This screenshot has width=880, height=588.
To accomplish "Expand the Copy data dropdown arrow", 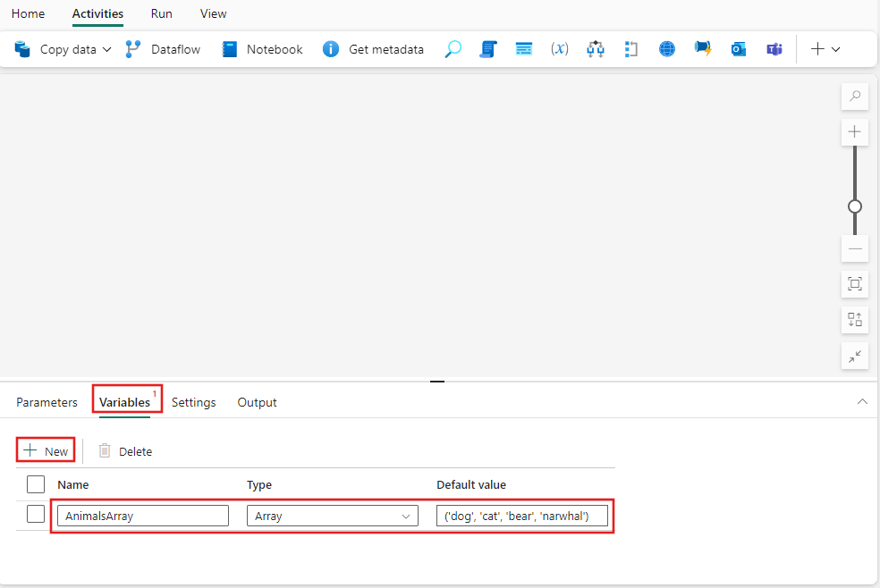I will coord(106,49).
